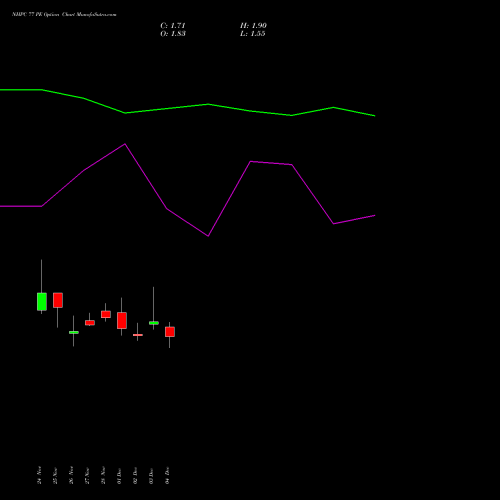The width and height of the screenshot is (500, 500).
Task: Click the low value 'L: 1.55'
Action: (x=252, y=34)
